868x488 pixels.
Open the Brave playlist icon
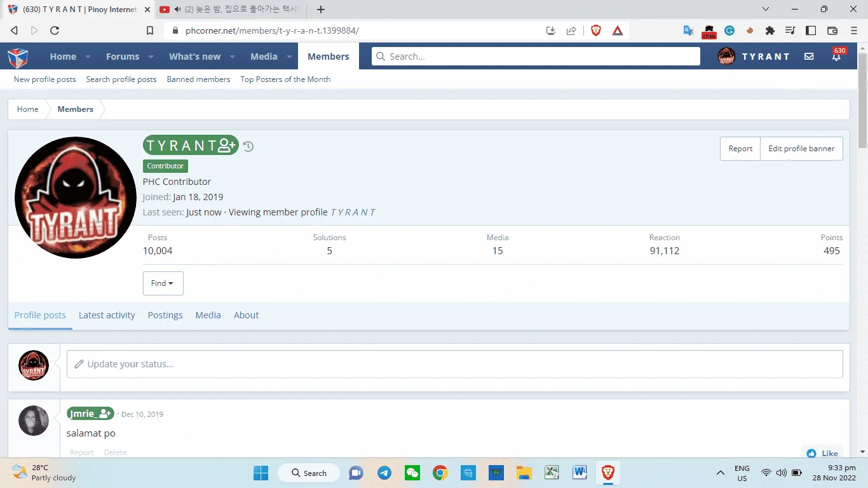tap(790, 30)
